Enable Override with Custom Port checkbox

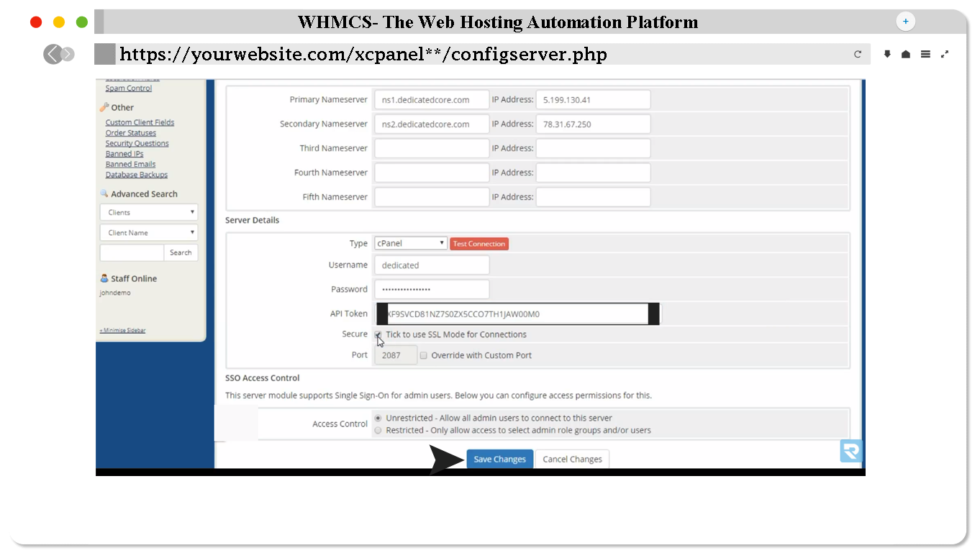(424, 355)
